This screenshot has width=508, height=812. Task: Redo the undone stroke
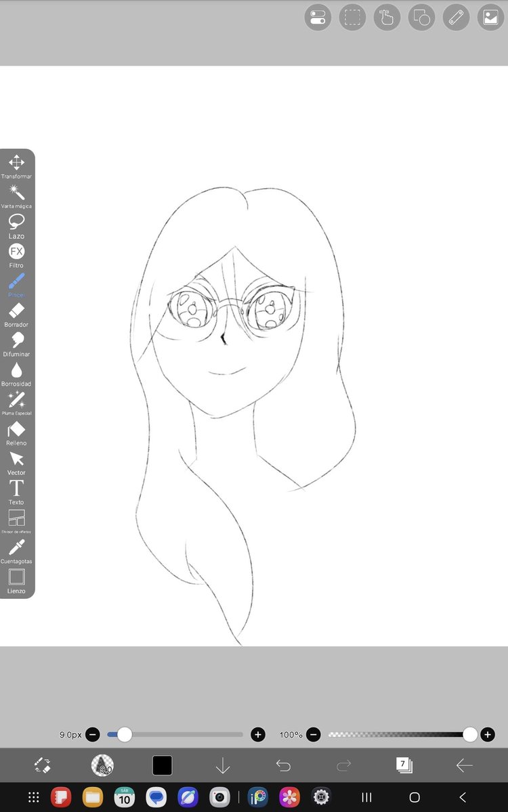[x=343, y=765]
